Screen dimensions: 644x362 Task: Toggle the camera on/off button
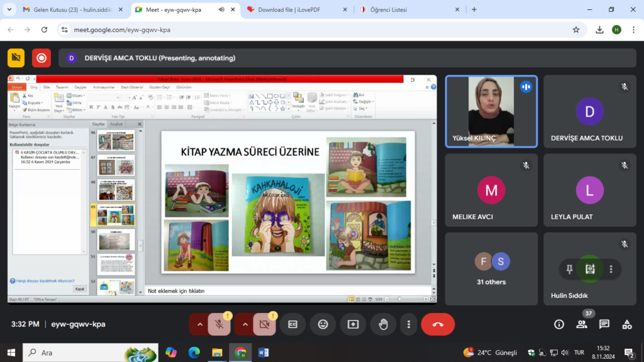tap(264, 324)
